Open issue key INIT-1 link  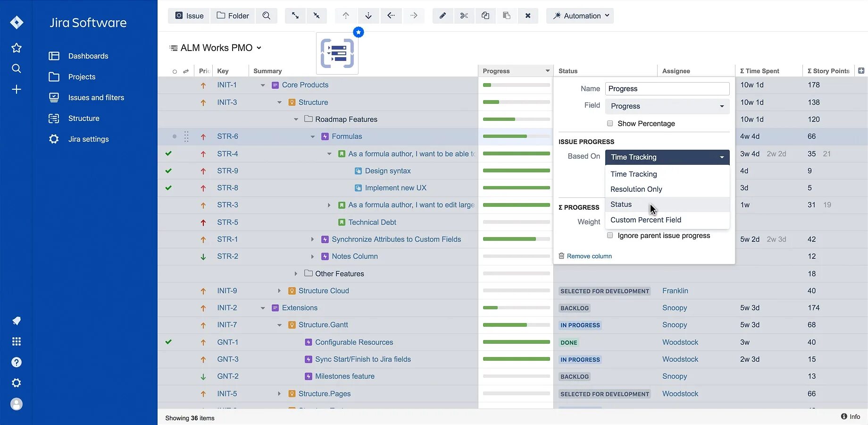[227, 85]
